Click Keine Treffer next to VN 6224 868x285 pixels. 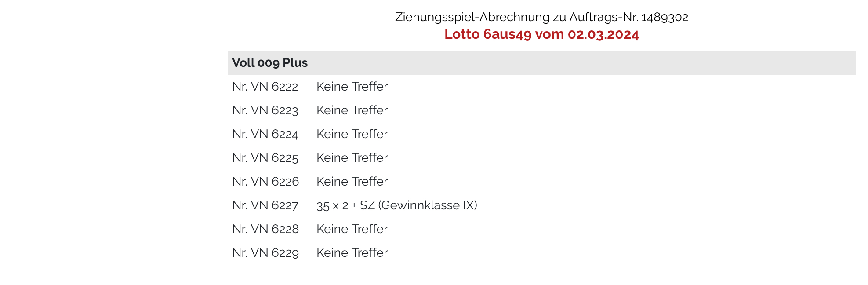(352, 134)
